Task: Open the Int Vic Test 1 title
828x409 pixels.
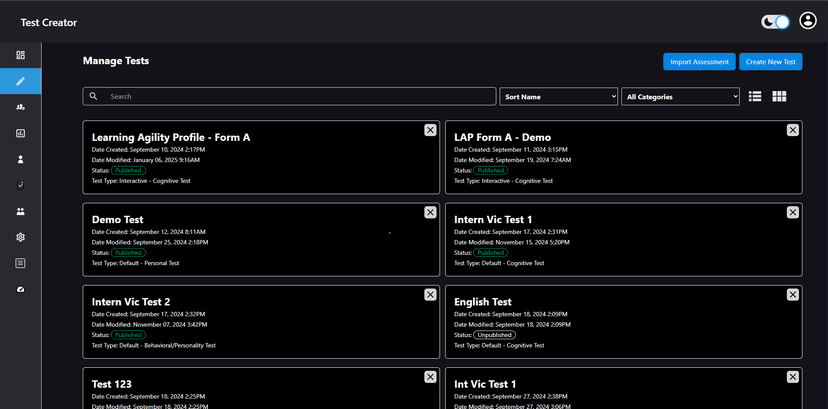Action: [x=485, y=384]
